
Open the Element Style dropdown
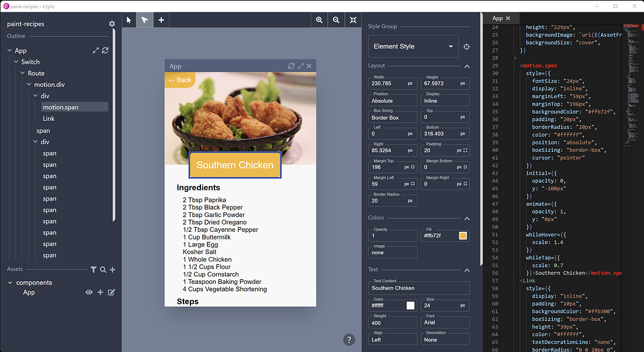(x=413, y=46)
